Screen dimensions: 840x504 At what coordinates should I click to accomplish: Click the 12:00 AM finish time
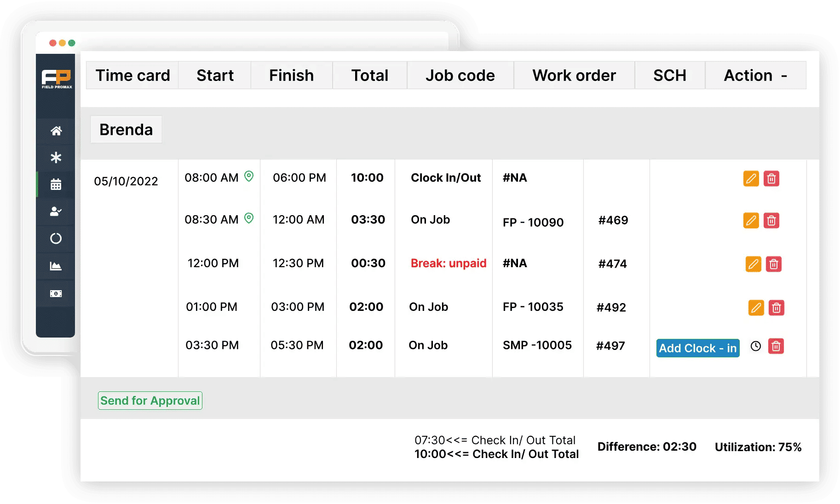(299, 219)
